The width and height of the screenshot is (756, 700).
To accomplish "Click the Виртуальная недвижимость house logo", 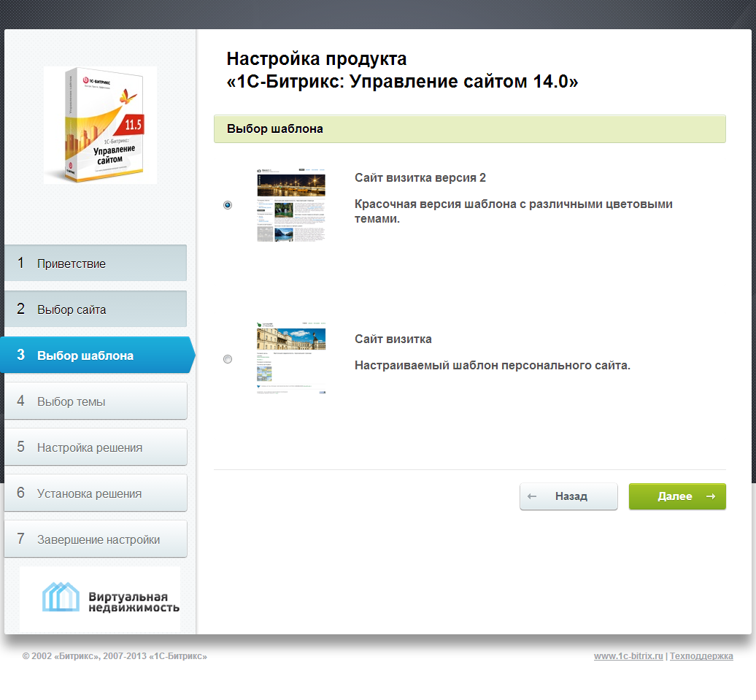I will [x=61, y=597].
